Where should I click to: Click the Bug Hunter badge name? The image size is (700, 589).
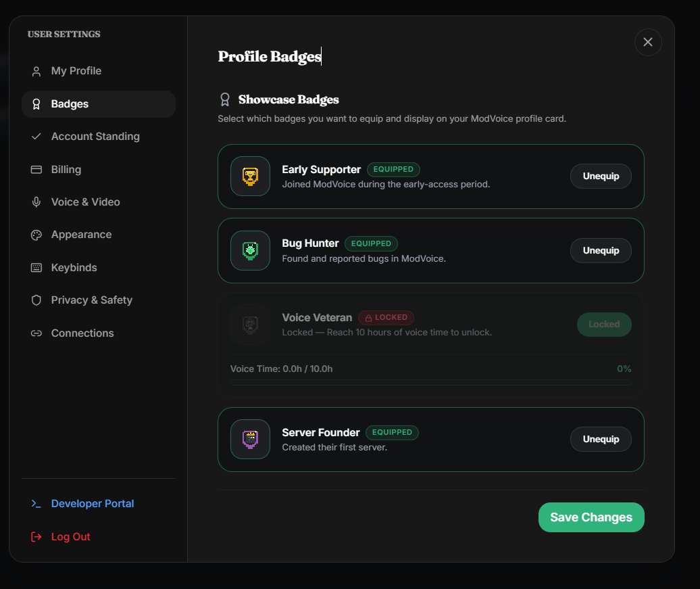click(x=310, y=243)
